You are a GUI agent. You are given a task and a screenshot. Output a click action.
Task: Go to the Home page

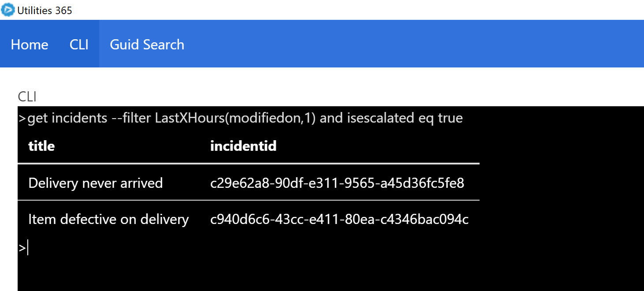pyautogui.click(x=30, y=45)
